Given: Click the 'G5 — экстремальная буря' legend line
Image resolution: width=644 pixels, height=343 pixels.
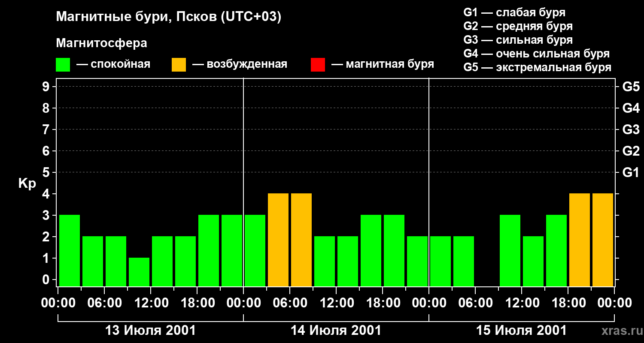Looking at the screenshot, I should (538, 67).
